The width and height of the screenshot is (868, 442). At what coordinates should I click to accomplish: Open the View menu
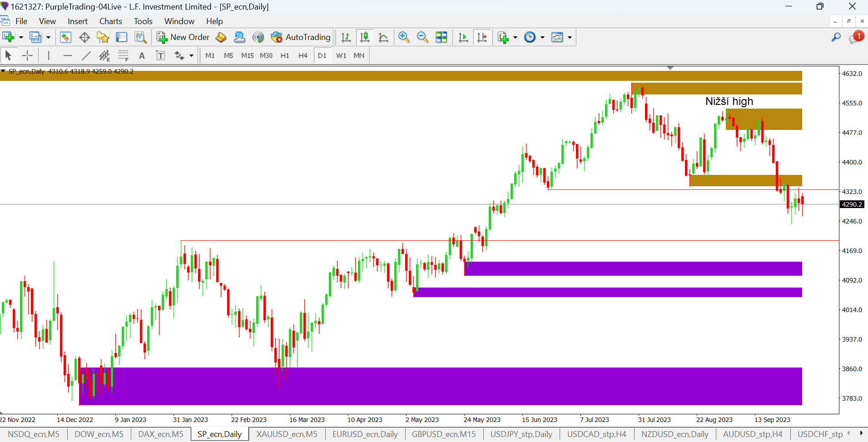pos(47,21)
